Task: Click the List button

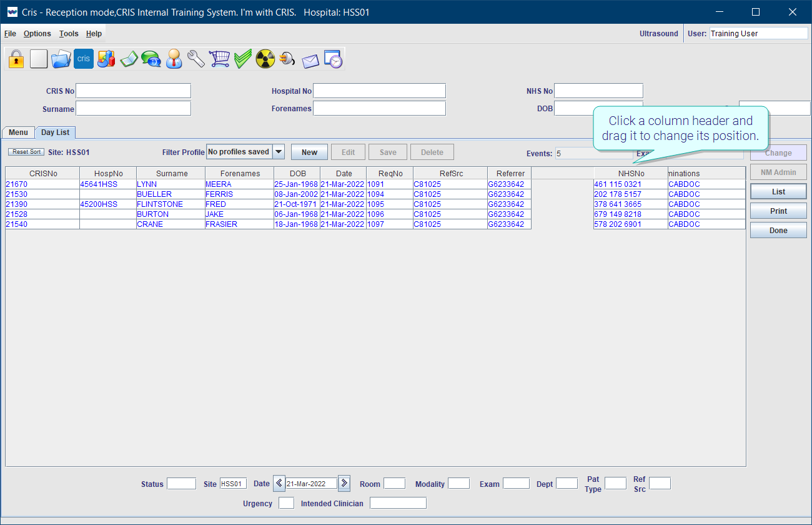Action: coord(778,192)
